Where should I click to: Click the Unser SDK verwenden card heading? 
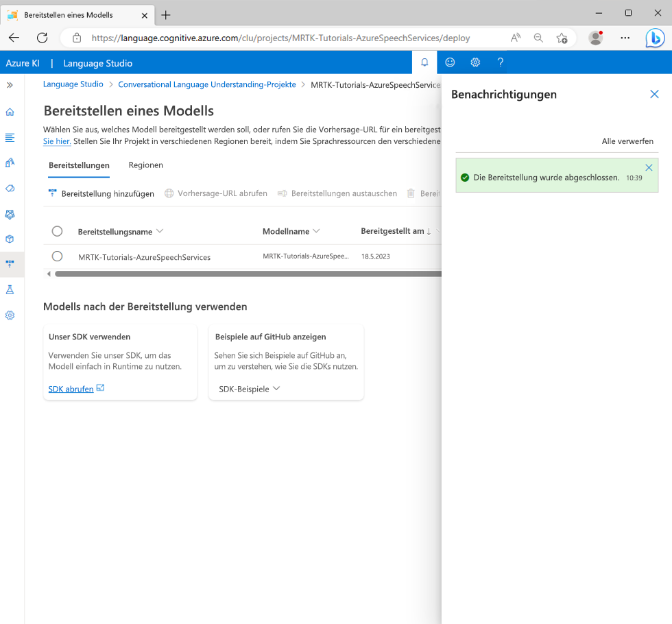90,337
